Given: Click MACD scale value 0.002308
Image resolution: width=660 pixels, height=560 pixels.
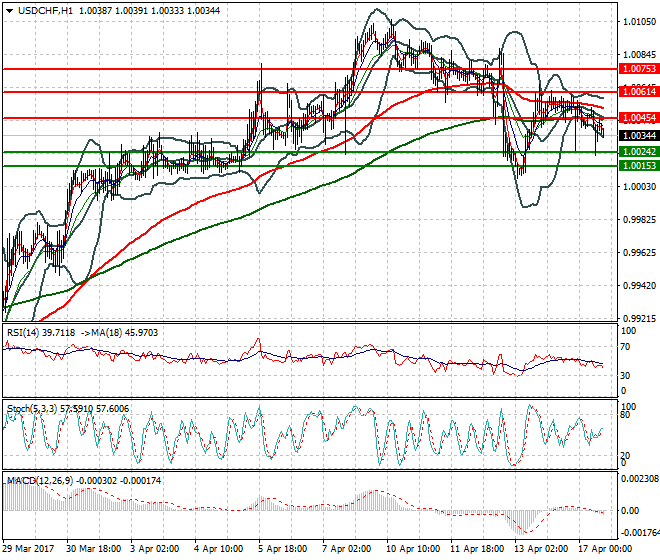Looking at the screenshot, I should [x=640, y=479].
